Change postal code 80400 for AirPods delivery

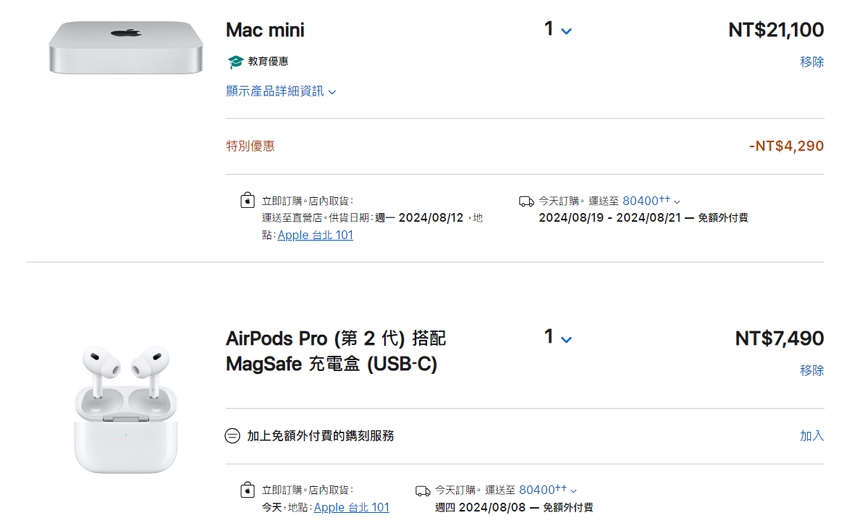pyautogui.click(x=548, y=490)
